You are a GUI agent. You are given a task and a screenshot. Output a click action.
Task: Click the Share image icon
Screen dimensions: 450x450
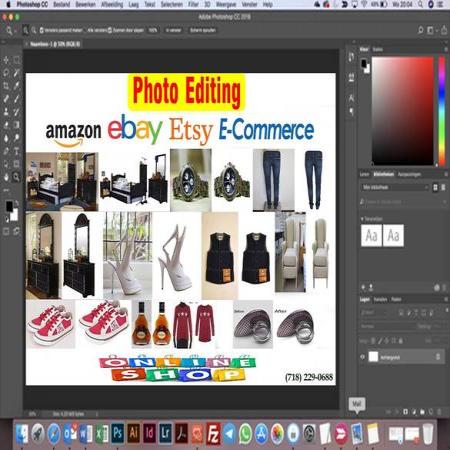coord(444,30)
